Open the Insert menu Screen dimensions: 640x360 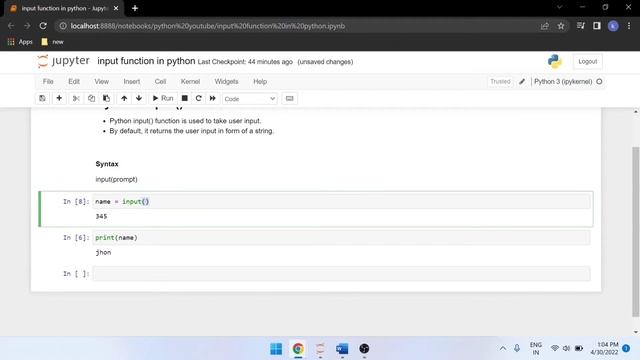click(x=132, y=82)
